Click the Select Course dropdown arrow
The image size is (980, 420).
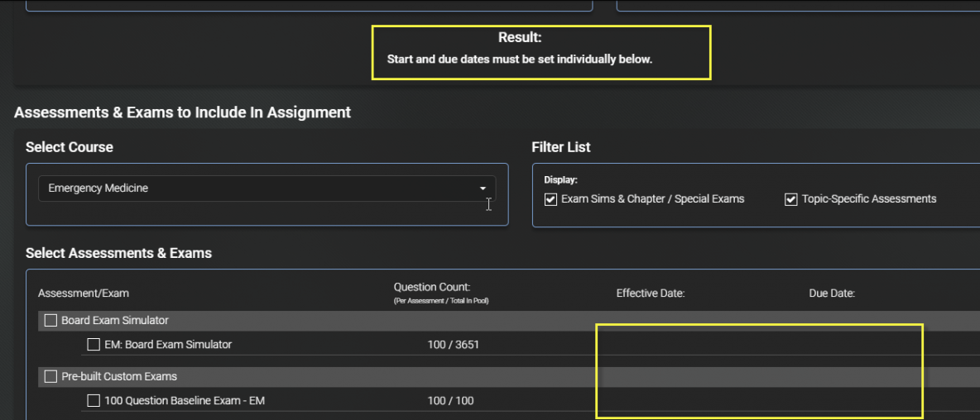483,189
